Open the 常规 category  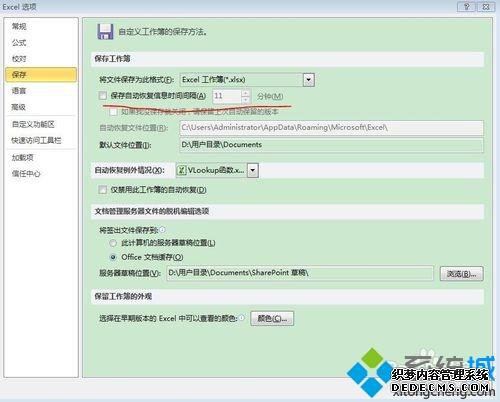pyautogui.click(x=19, y=26)
